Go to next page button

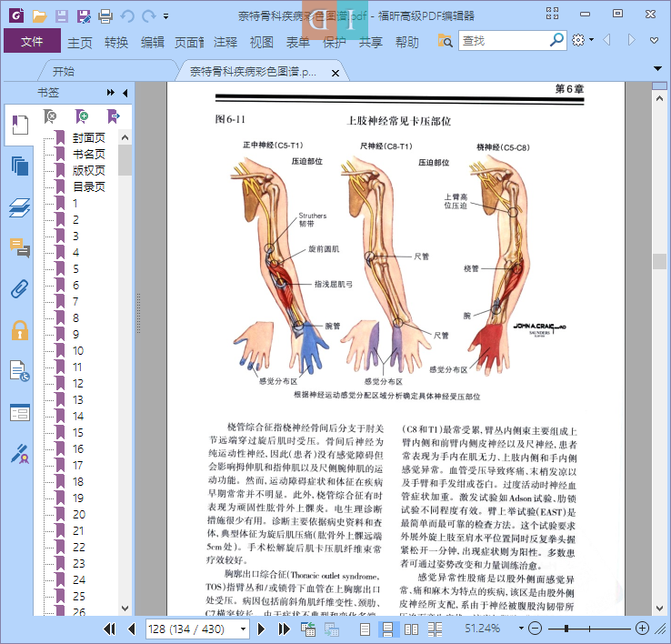pos(262,629)
